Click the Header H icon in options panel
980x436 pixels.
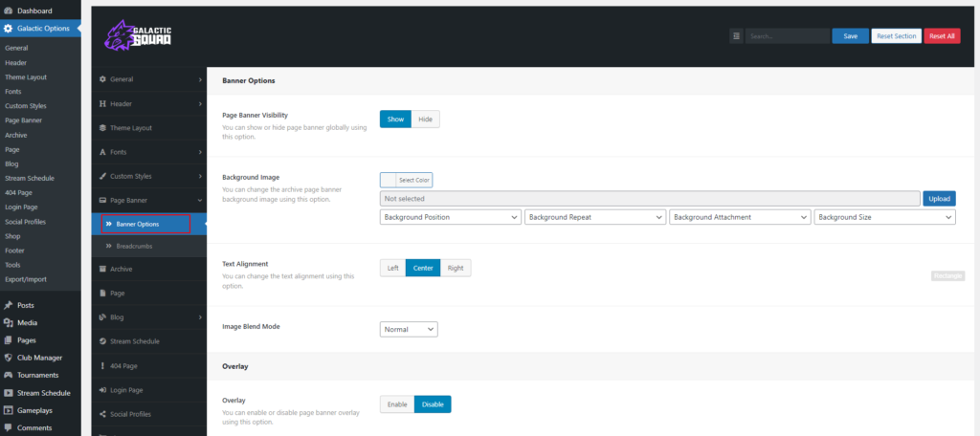(103, 103)
